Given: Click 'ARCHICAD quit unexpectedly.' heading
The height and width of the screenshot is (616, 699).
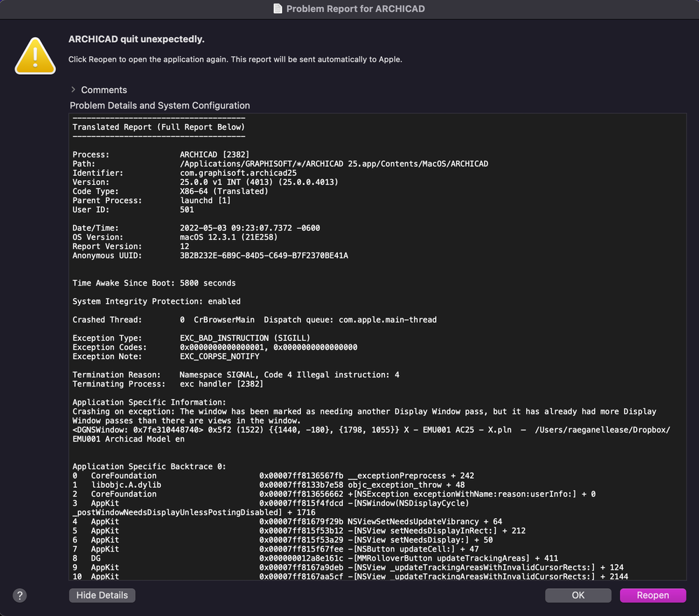Looking at the screenshot, I should tap(136, 39).
